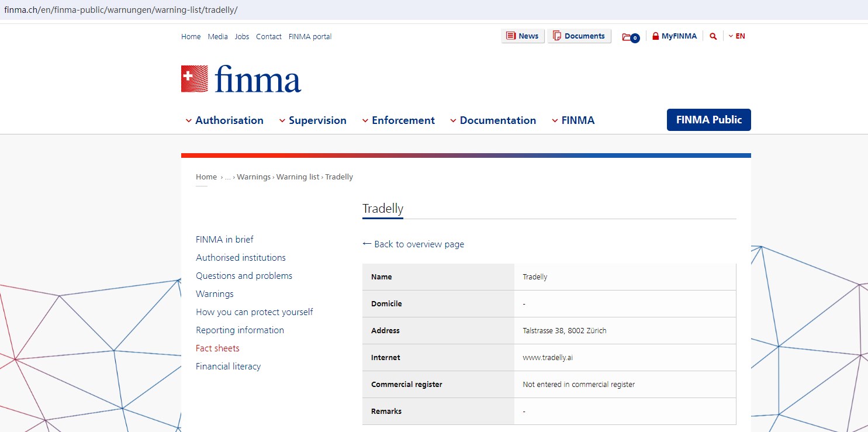Expand the FINMA main menu
Viewport: 868px width, 432px height.
click(x=573, y=120)
